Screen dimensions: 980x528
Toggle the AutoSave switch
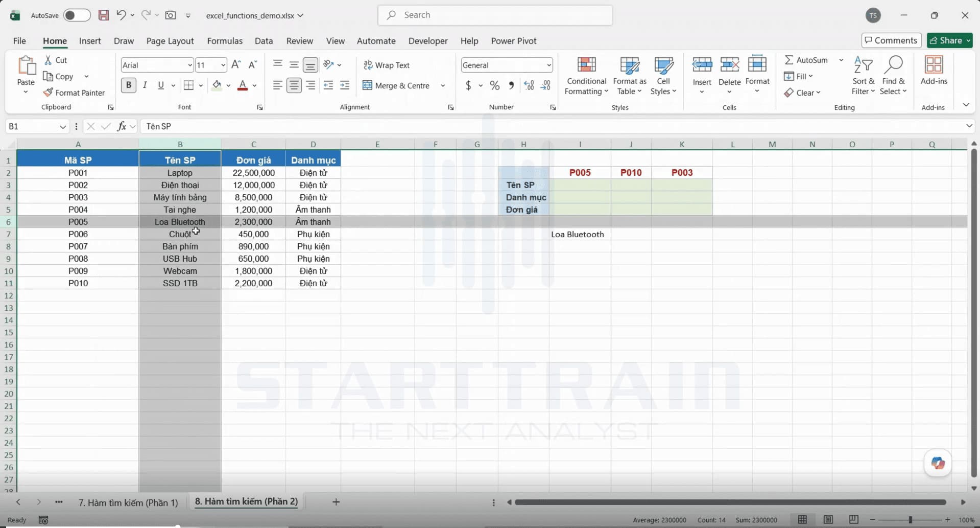77,15
